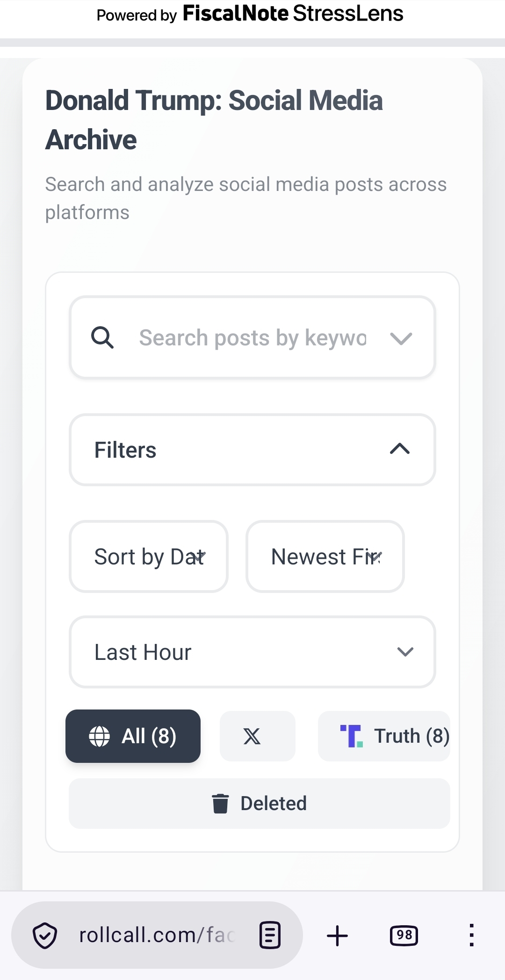Click the magnifying glass search icon
This screenshot has width=505, height=980.
(102, 337)
